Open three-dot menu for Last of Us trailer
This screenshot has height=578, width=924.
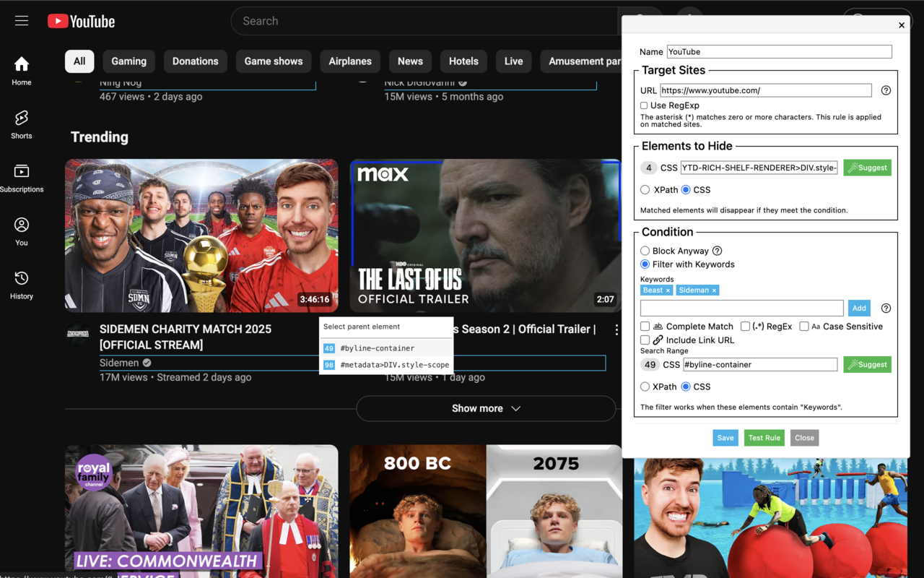click(616, 329)
